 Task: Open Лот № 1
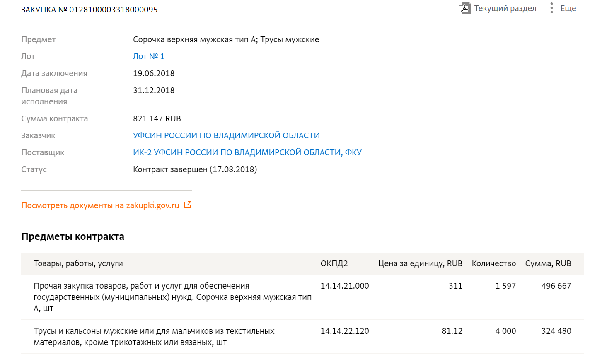click(149, 56)
